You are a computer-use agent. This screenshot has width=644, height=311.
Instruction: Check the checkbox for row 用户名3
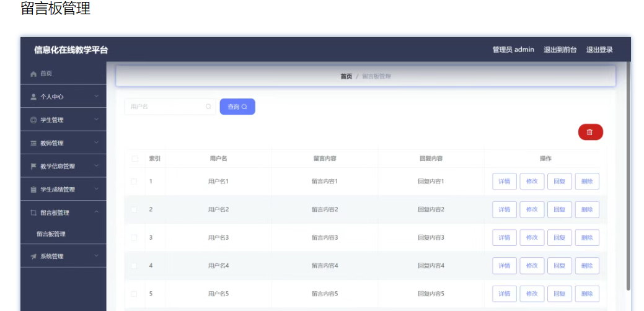tap(134, 237)
